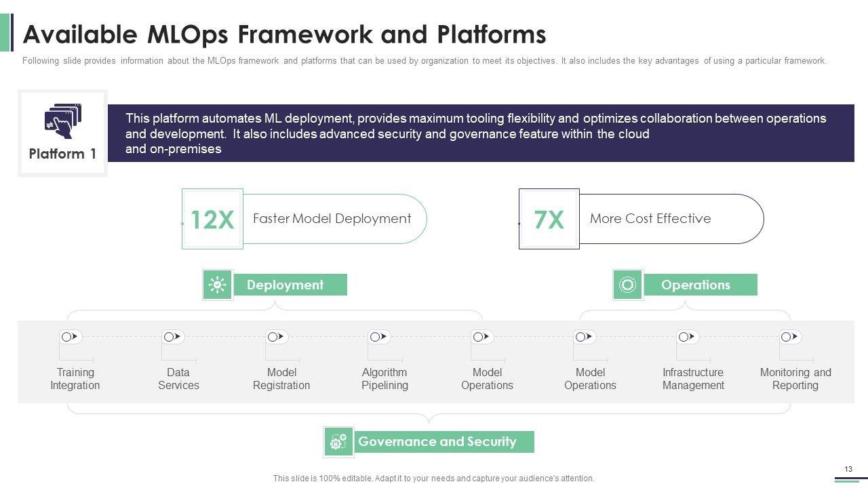The width and height of the screenshot is (868, 488).
Task: Toggle the marker above Model Registration
Action: [276, 337]
